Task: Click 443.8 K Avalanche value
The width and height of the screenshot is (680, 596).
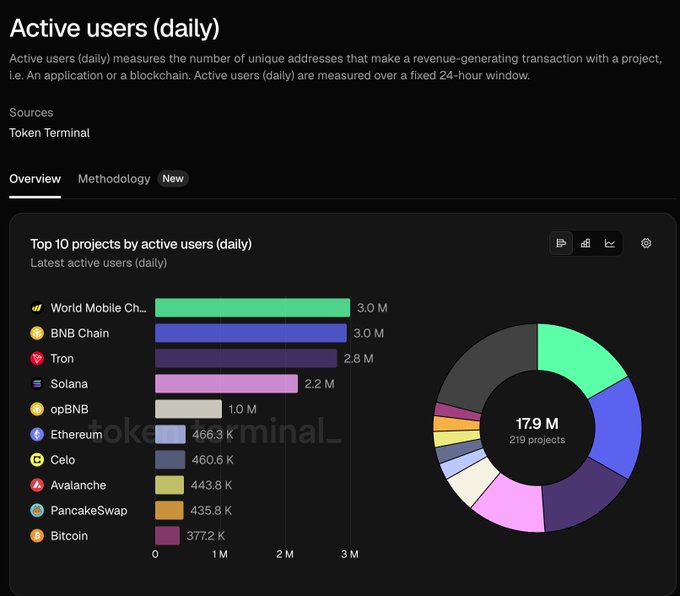Action: tap(211, 485)
